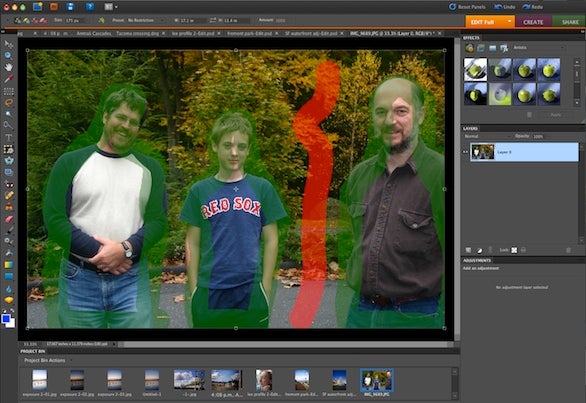This screenshot has width=586, height=403.
Task: Select the Paint Bucket tool
Action: pyautogui.click(x=8, y=253)
